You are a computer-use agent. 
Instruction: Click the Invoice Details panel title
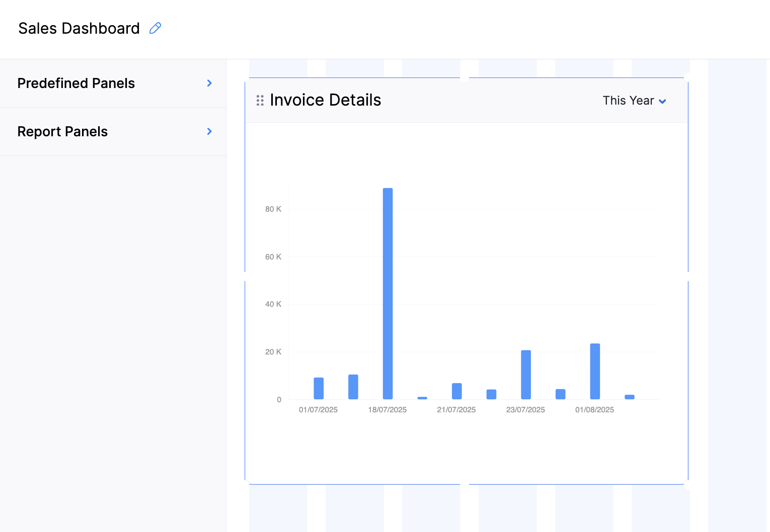tap(325, 100)
